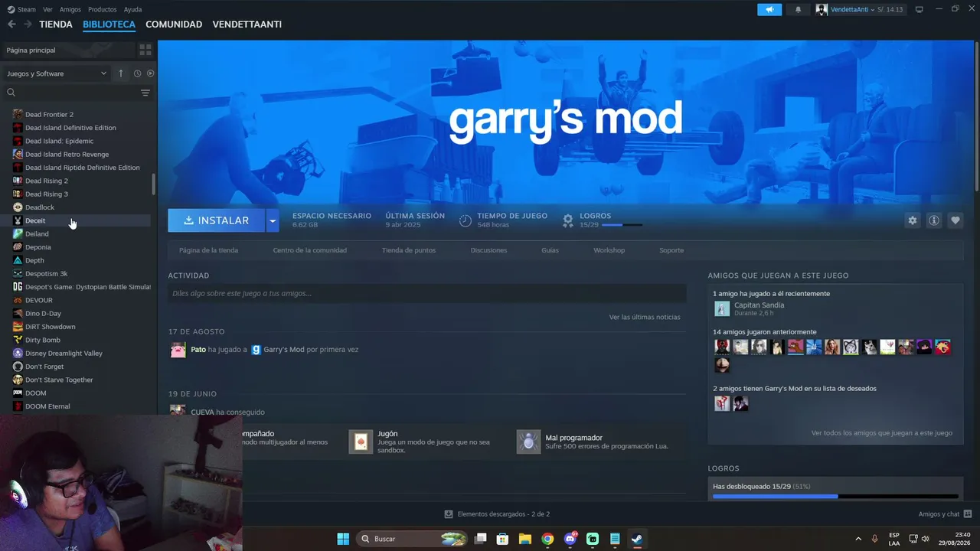Open Google Chrome from taskbar
Screen dimensions: 980x551
[x=547, y=539]
